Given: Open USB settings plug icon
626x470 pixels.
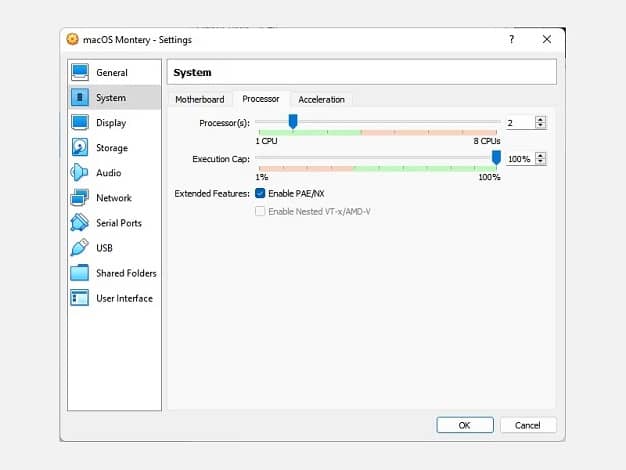Looking at the screenshot, I should [x=79, y=248].
